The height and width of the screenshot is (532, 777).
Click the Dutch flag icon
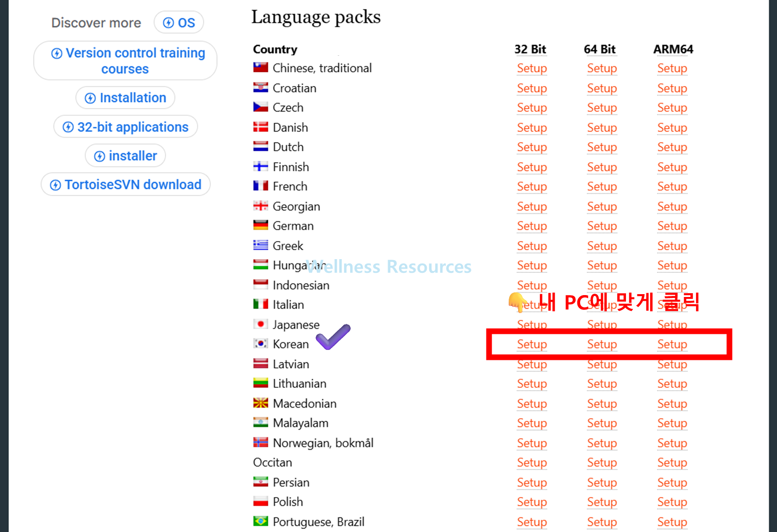(x=260, y=146)
